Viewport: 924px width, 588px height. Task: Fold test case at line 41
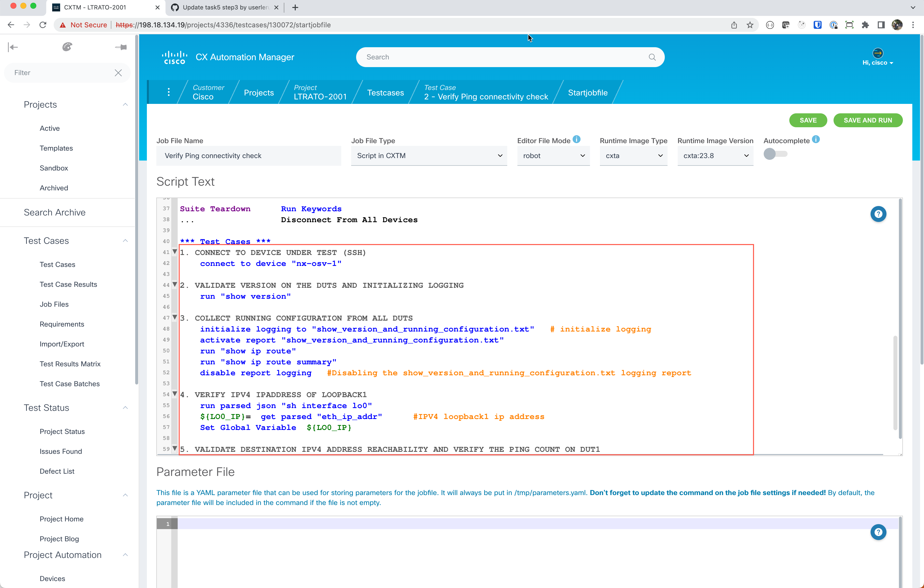coord(175,252)
